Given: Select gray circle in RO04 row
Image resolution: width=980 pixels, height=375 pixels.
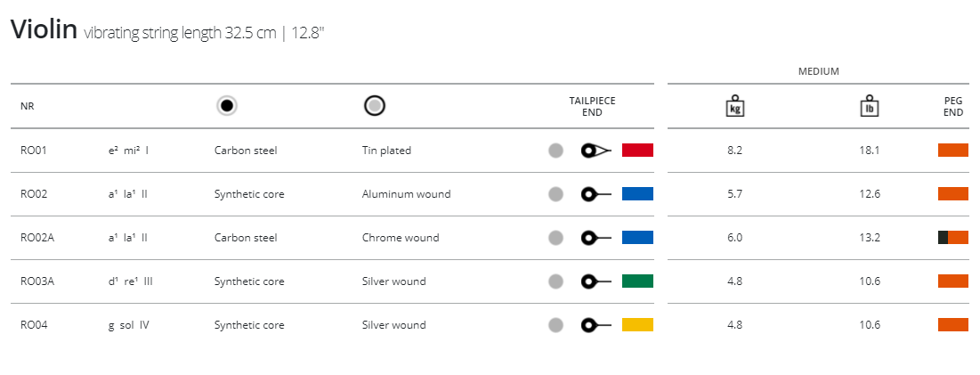Looking at the screenshot, I should click(x=555, y=325).
